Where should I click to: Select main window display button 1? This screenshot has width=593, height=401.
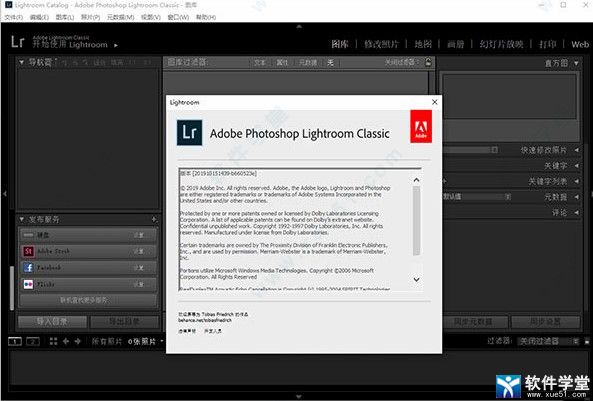(15, 342)
